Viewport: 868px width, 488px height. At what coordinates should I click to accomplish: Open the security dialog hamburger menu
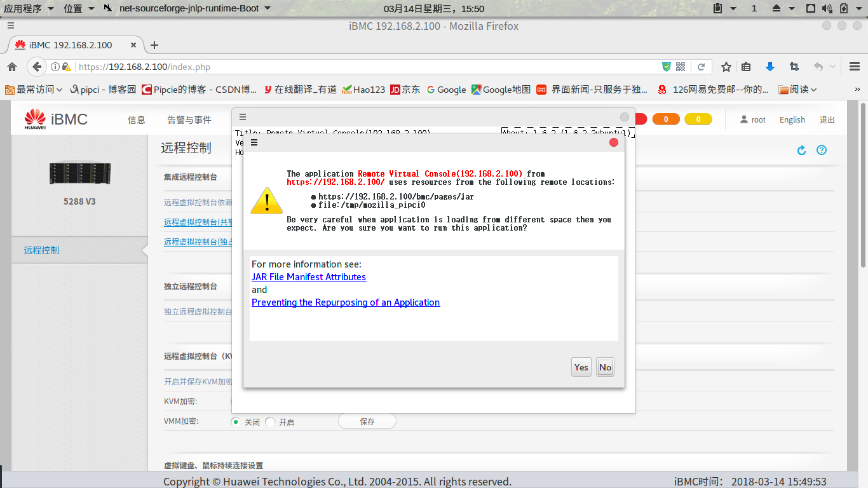[x=254, y=142]
